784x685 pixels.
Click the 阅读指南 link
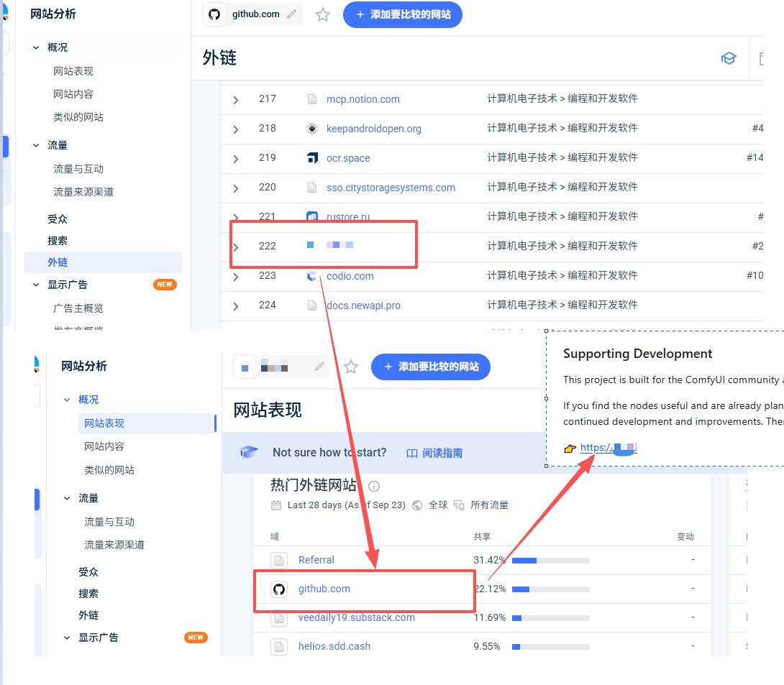[442, 453]
